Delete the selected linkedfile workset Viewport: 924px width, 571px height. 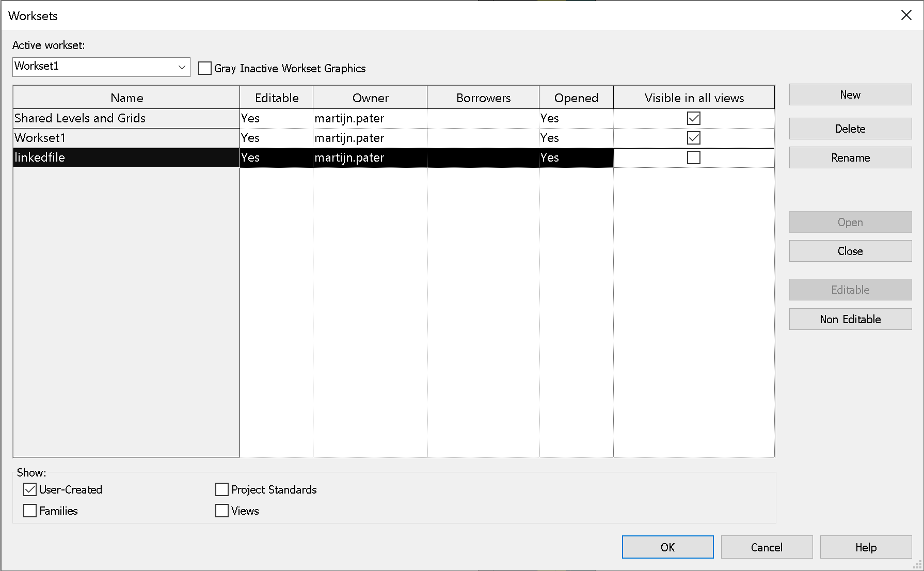pyautogui.click(x=850, y=129)
